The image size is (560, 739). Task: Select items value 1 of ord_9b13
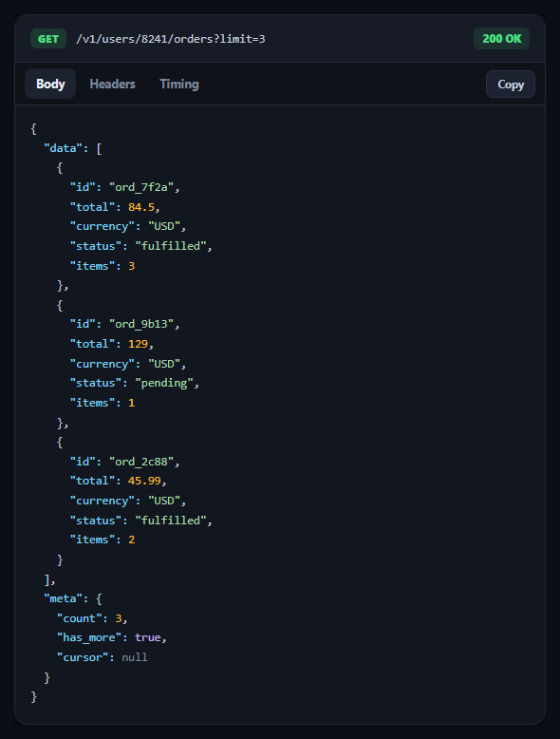131,403
